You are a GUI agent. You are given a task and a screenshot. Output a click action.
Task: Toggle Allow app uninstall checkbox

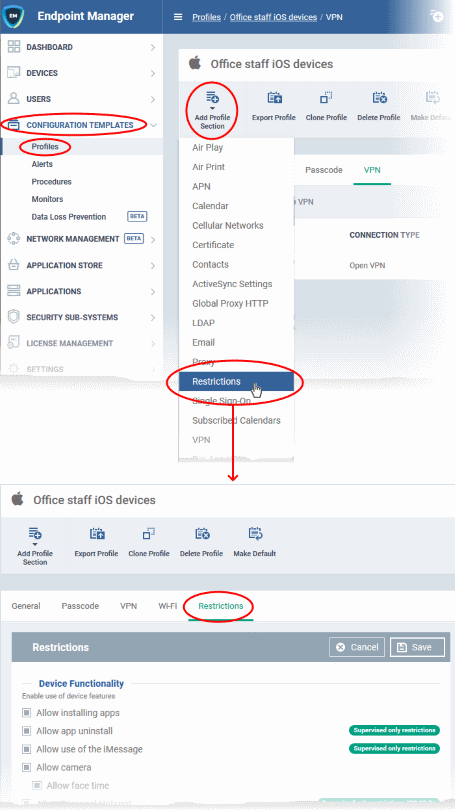point(26,731)
